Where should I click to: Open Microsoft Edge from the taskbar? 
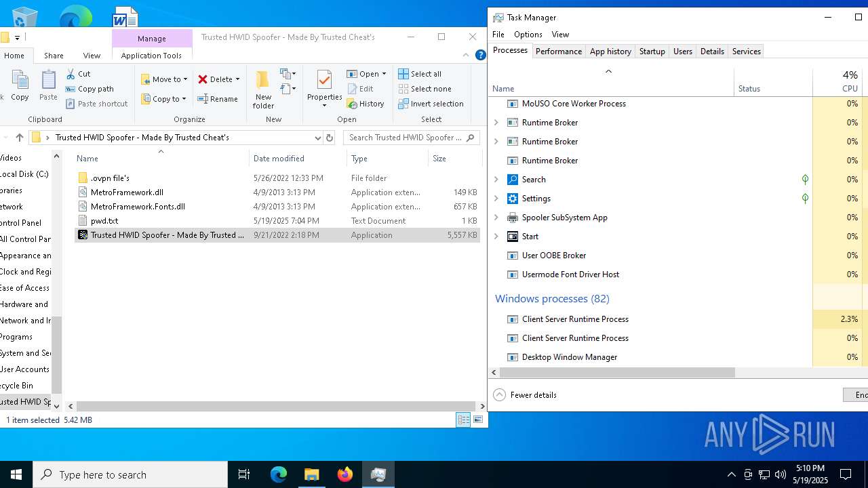click(x=279, y=474)
